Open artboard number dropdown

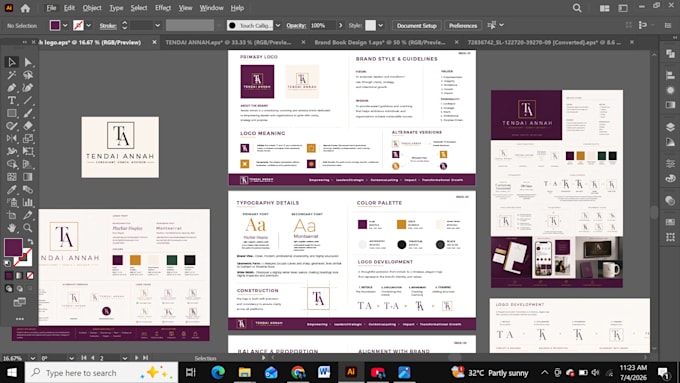[125, 358]
